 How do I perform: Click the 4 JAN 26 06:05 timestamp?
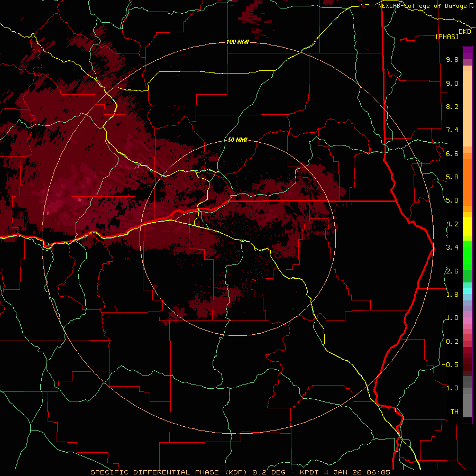357,472
